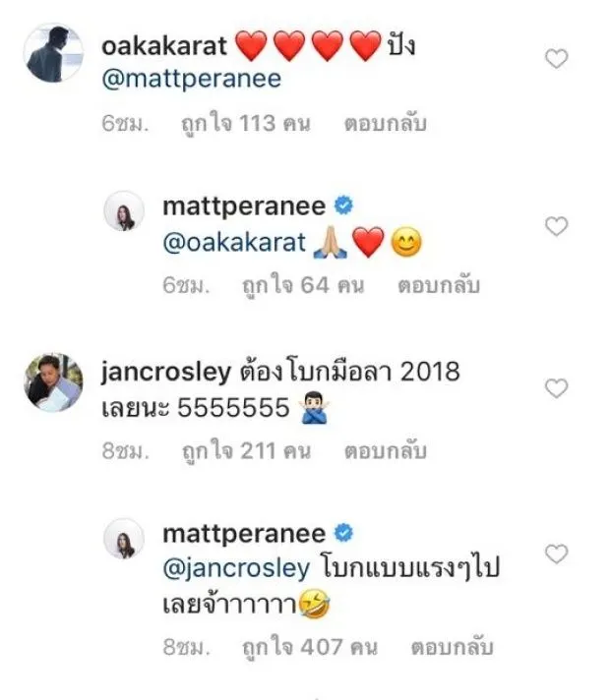Open mattperanee's avatar in the first reply

124,211
